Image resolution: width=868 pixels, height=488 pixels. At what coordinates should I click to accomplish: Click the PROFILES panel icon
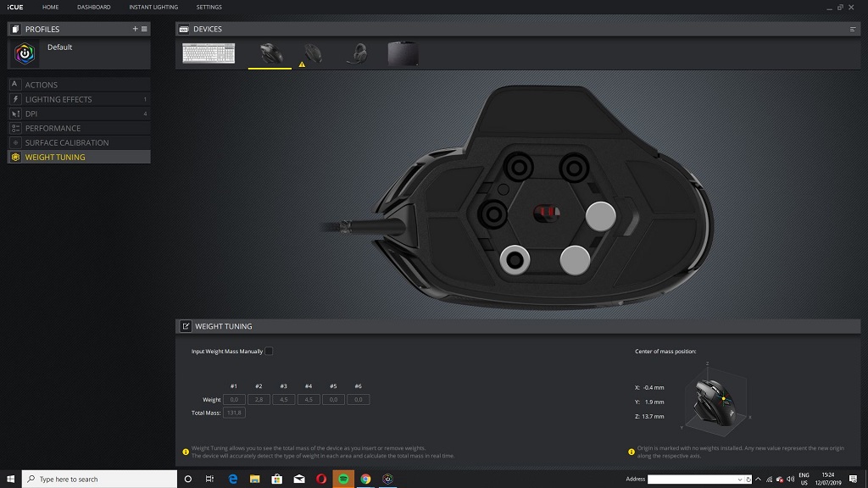15,29
